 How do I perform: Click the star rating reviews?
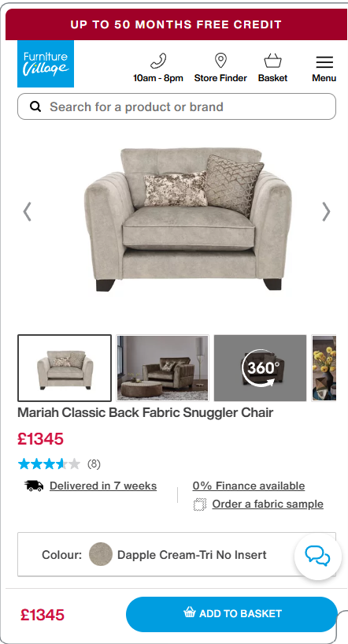59,464
